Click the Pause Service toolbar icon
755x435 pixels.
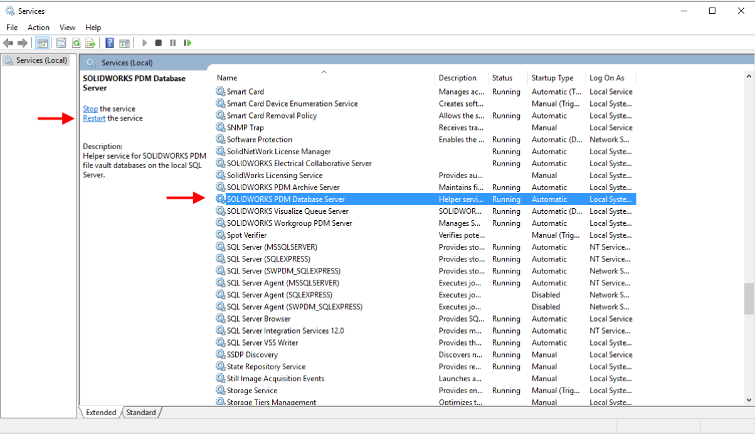[x=173, y=43]
